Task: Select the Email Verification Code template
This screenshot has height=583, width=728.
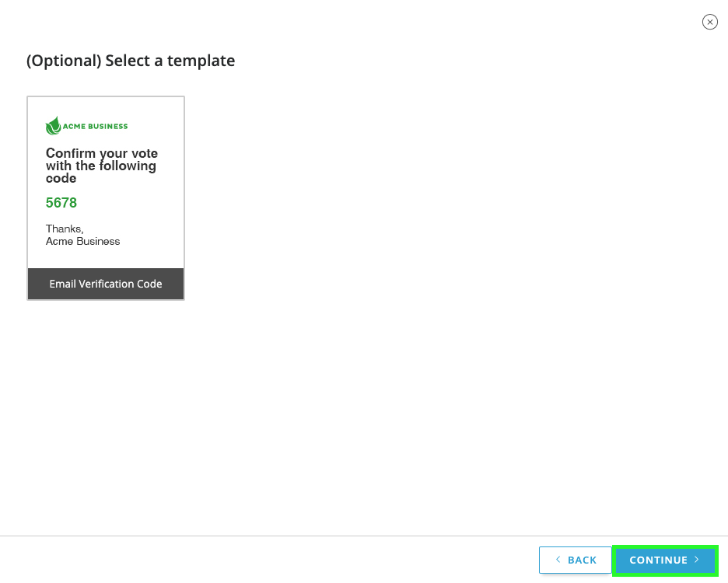Action: point(106,198)
